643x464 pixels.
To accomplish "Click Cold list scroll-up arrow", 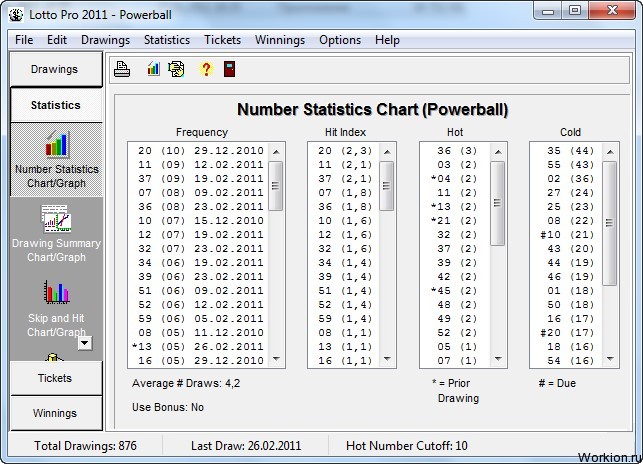I will (610, 152).
